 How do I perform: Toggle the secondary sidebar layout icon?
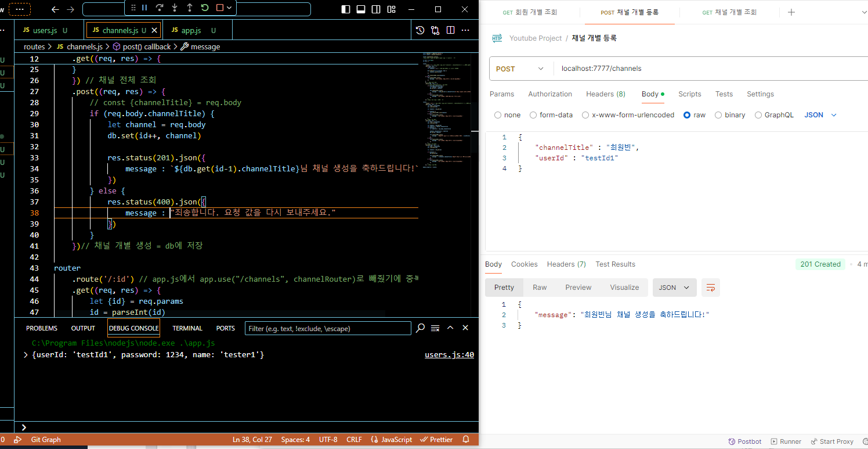coord(376,9)
